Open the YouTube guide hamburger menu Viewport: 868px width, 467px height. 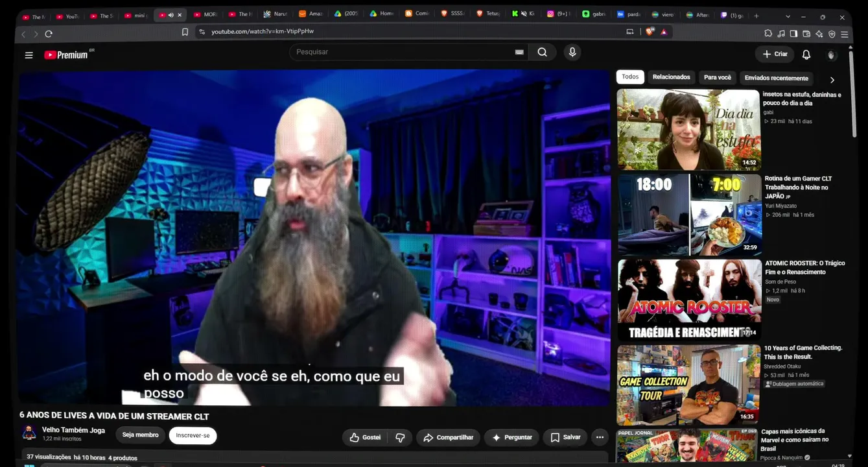pos(29,55)
